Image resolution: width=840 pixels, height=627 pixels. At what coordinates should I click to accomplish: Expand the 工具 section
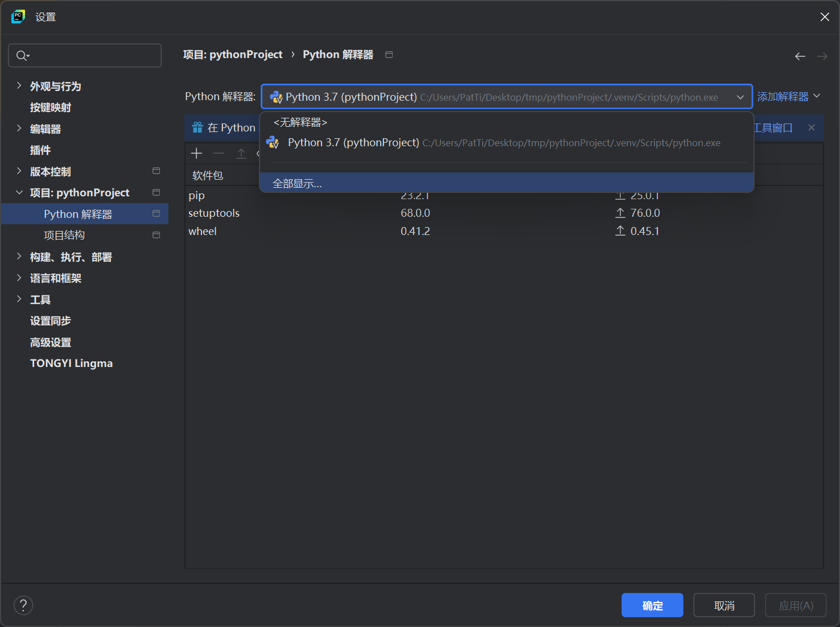tap(19, 299)
